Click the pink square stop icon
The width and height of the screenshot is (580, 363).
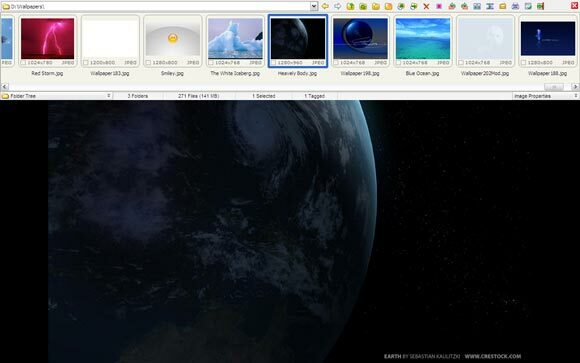click(439, 6)
